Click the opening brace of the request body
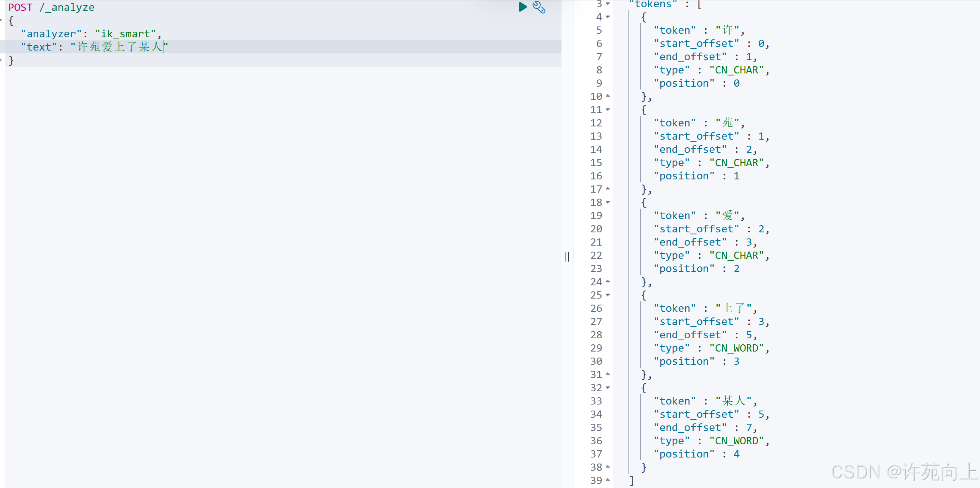The width and height of the screenshot is (980, 488). coord(11,20)
